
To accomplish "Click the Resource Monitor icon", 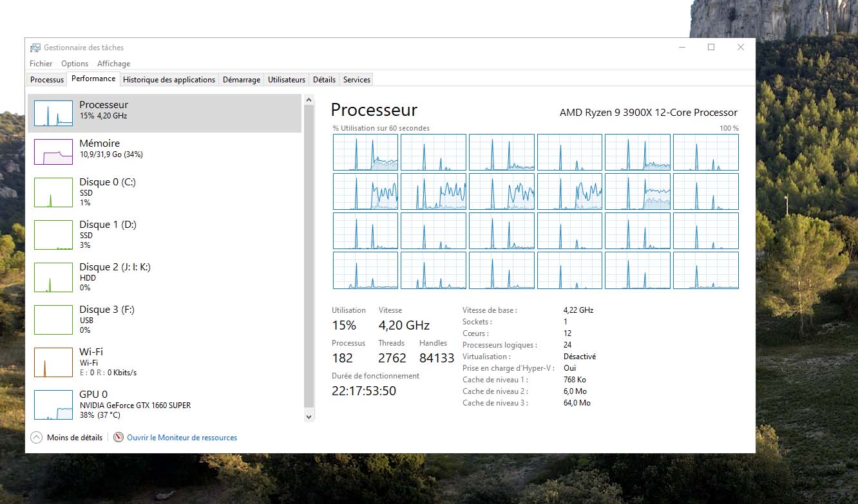I will (119, 438).
